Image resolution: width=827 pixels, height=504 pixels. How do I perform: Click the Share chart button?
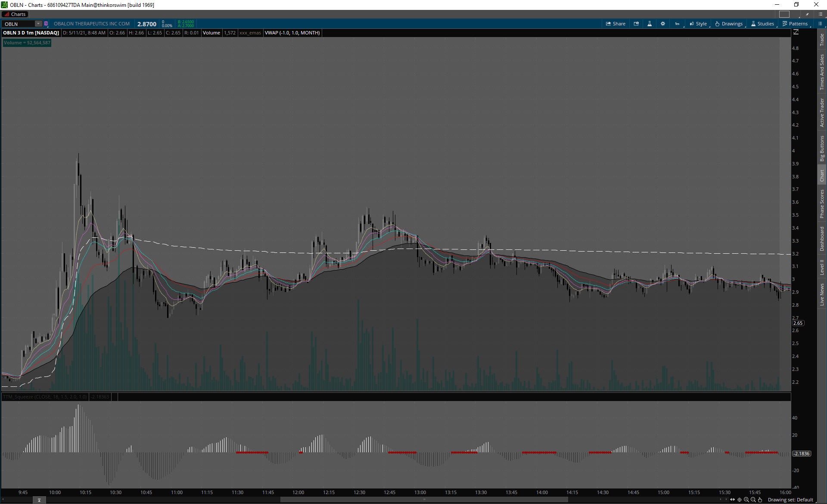coord(616,24)
